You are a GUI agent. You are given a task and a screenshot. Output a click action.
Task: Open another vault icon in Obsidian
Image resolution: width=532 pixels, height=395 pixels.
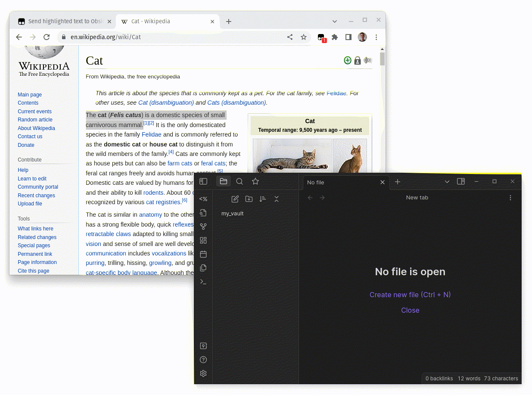203,346
